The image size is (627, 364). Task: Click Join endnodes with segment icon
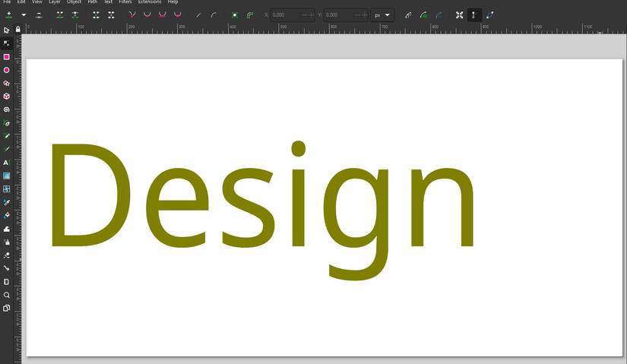click(x=96, y=14)
